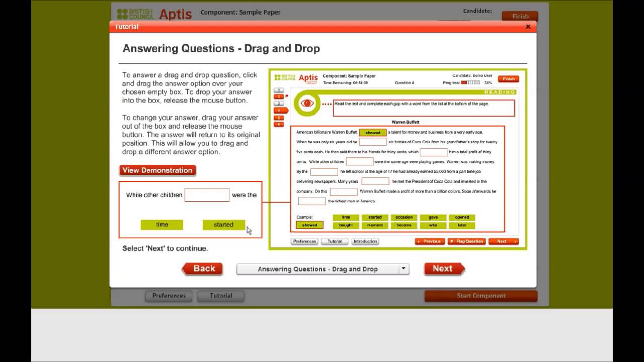Click the Flag Question button

click(467, 241)
